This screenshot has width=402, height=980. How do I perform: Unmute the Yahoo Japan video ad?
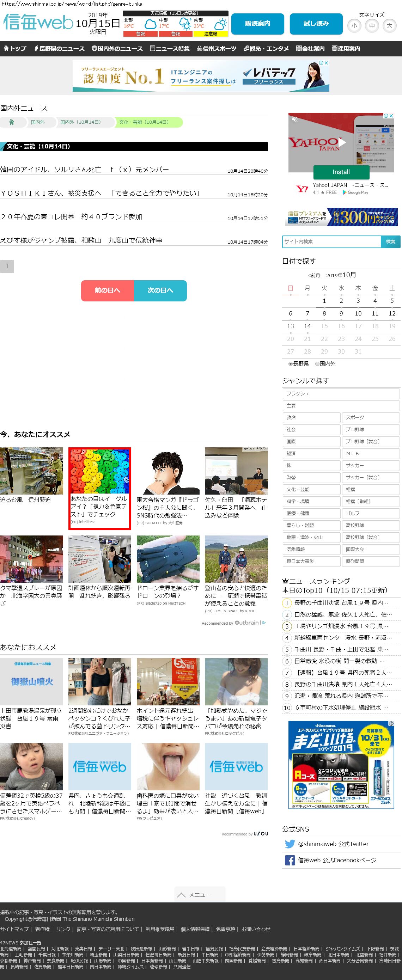pos(295,119)
